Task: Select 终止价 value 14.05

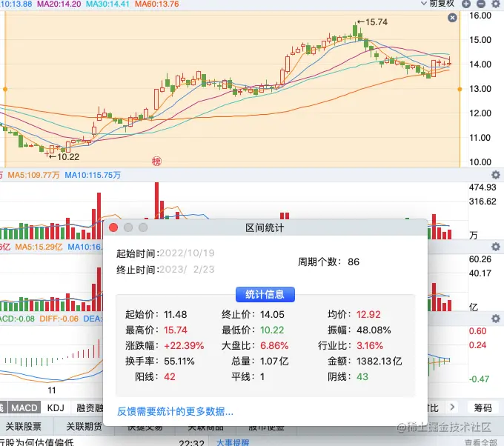Action: (272, 314)
